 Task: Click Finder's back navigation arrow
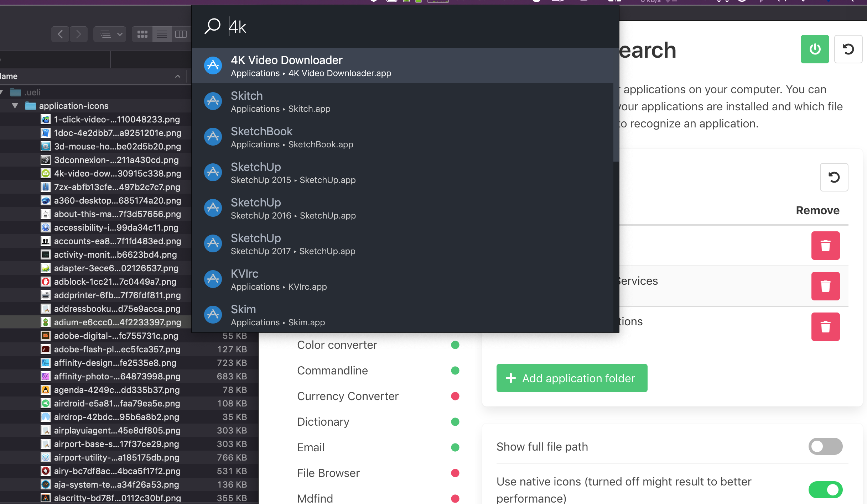pos(60,34)
